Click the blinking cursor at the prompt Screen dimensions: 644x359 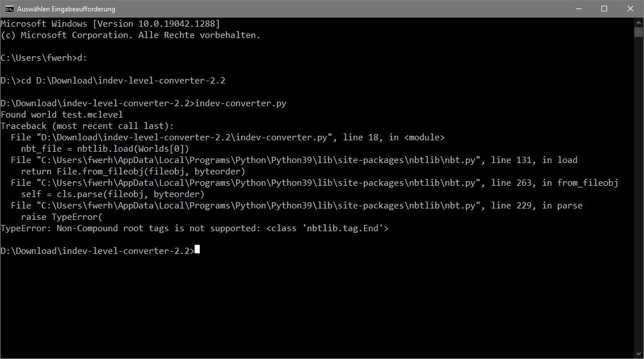click(x=197, y=249)
